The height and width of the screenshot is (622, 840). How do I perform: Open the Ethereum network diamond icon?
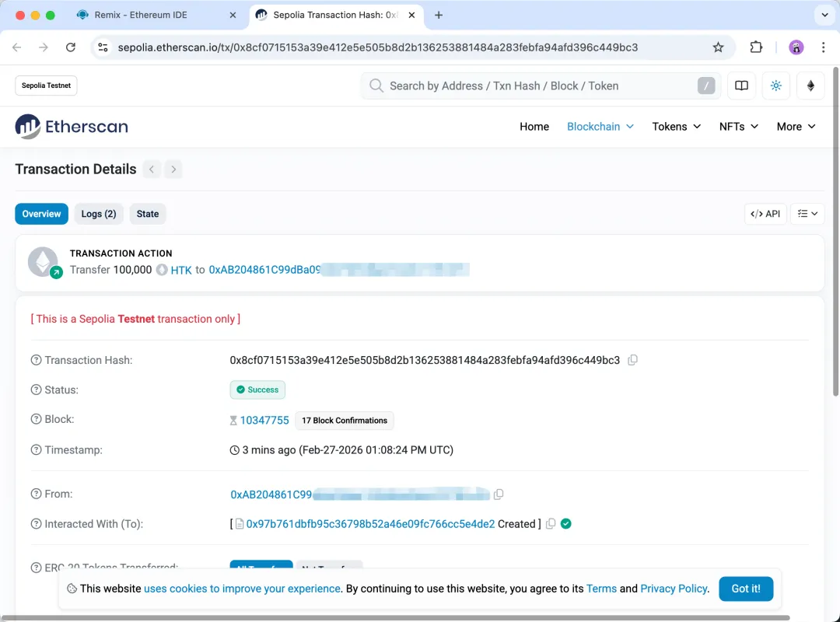point(810,86)
